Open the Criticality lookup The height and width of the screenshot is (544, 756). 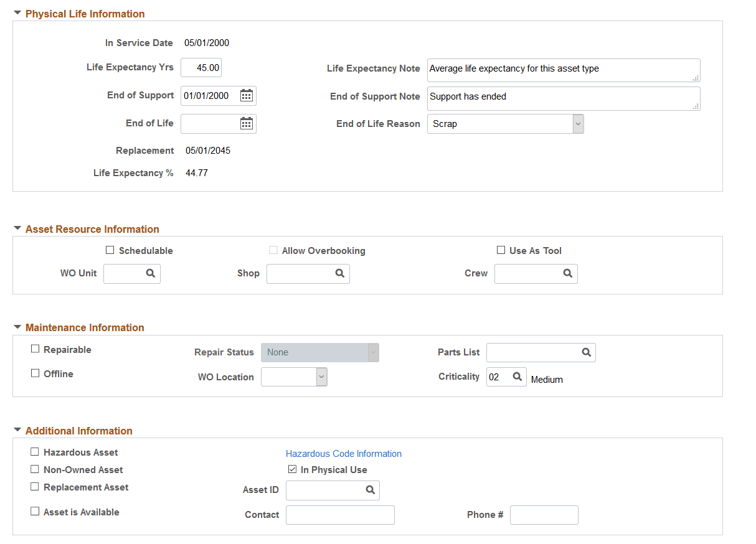pyautogui.click(x=517, y=376)
